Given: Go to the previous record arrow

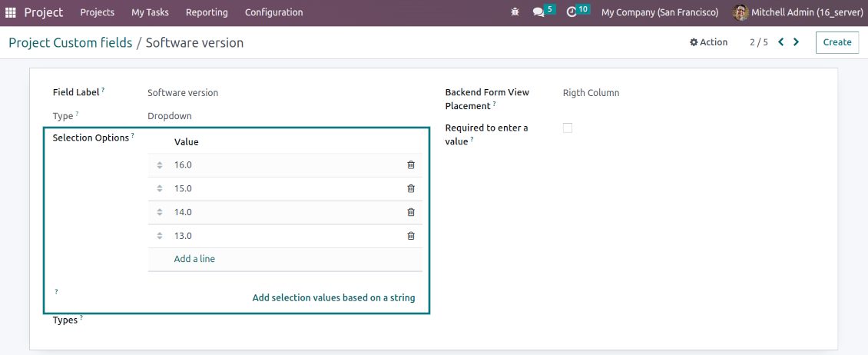Looking at the screenshot, I should pyautogui.click(x=781, y=42).
